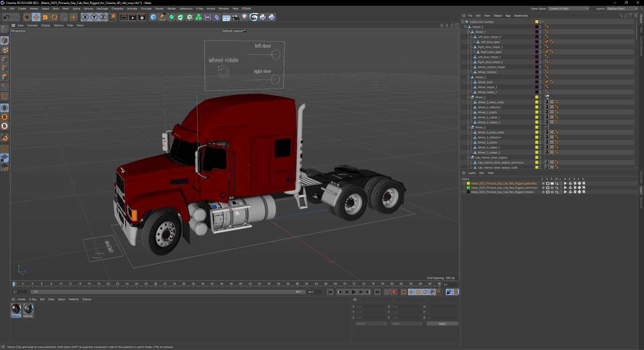Click the Floor grid environment icon
Image resolution: width=644 pixels, height=350 pixels.
pos(226,17)
